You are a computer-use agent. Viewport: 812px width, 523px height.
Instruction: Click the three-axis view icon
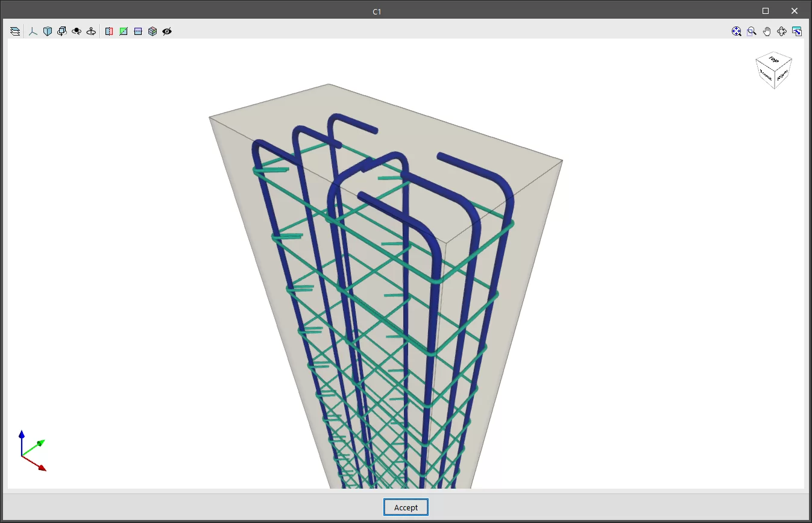[33, 31]
